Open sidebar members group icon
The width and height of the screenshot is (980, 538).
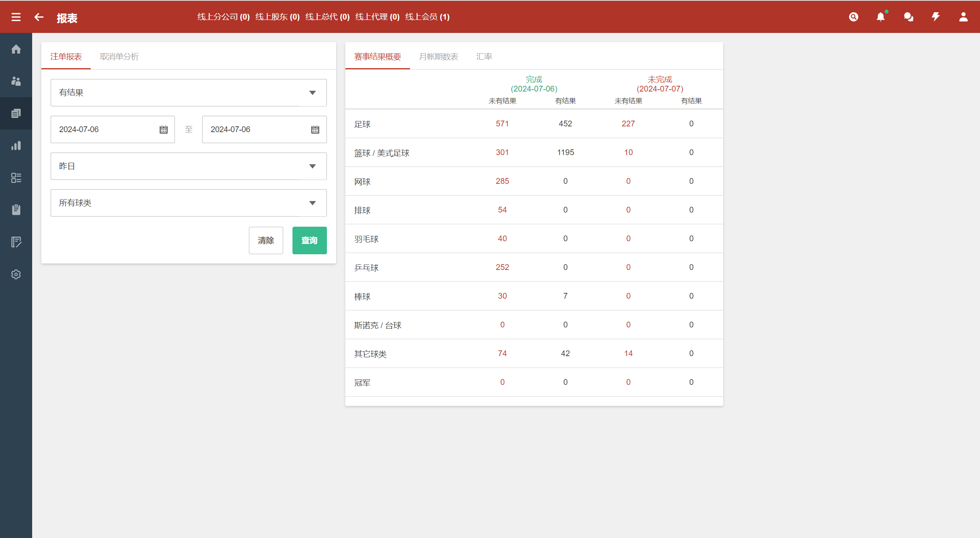click(x=16, y=81)
